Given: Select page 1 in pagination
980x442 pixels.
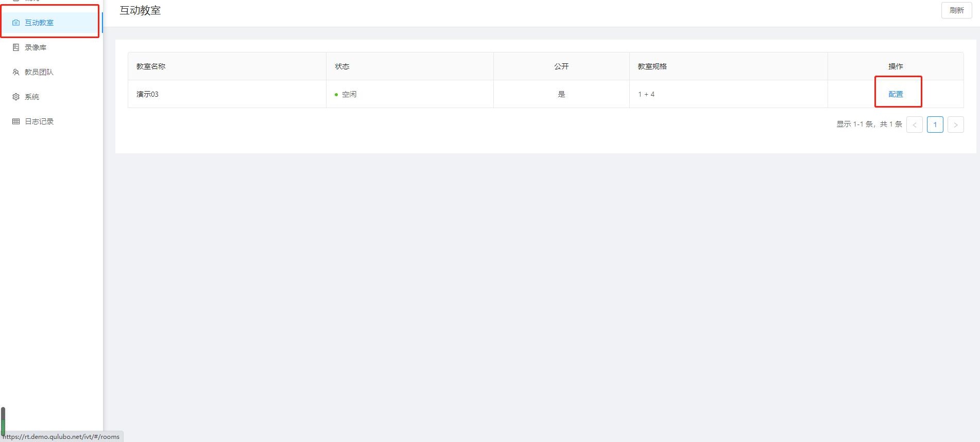Looking at the screenshot, I should coord(935,125).
